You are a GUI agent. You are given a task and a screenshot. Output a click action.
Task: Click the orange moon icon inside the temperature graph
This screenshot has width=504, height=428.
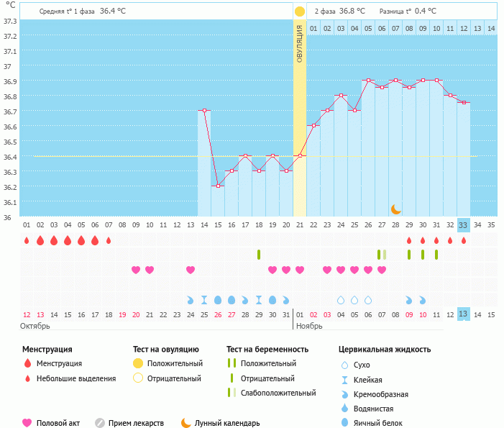pos(396,209)
